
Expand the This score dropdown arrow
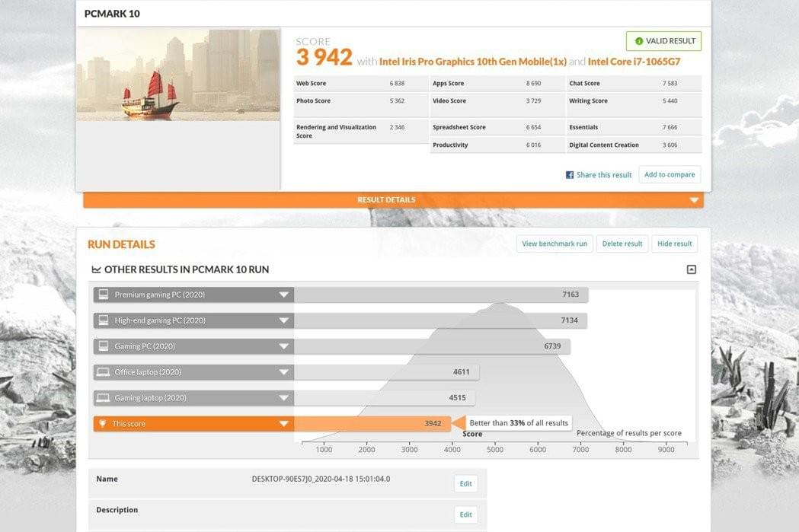point(284,424)
